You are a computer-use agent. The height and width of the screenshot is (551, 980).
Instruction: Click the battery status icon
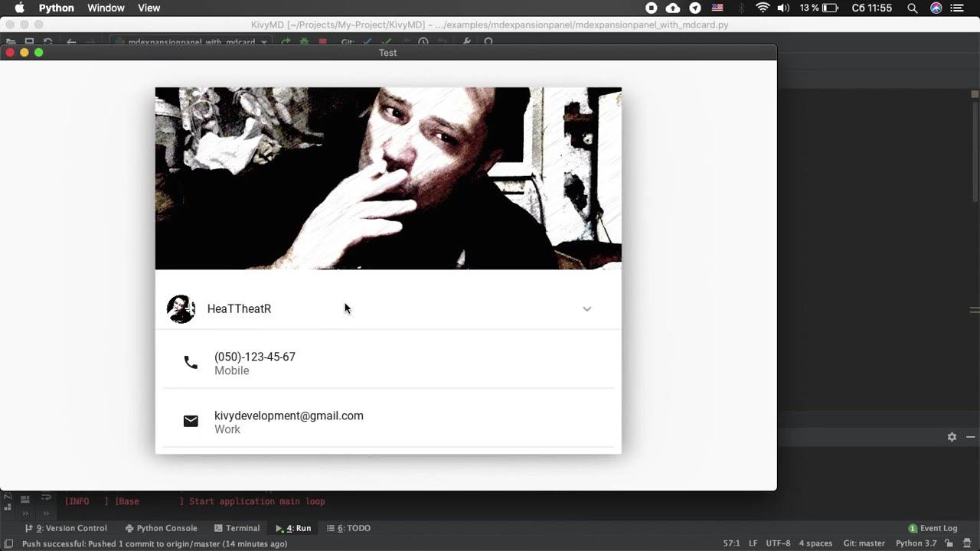tap(830, 8)
